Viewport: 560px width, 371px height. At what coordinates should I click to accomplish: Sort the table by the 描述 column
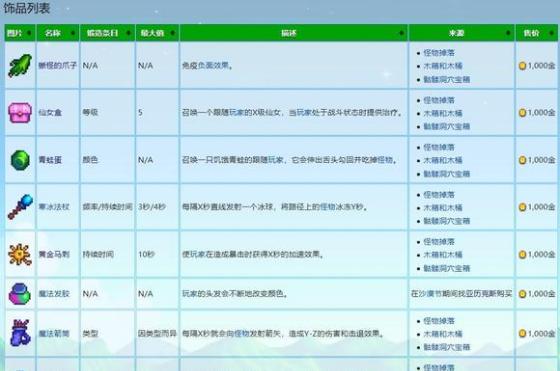pyautogui.click(x=294, y=33)
